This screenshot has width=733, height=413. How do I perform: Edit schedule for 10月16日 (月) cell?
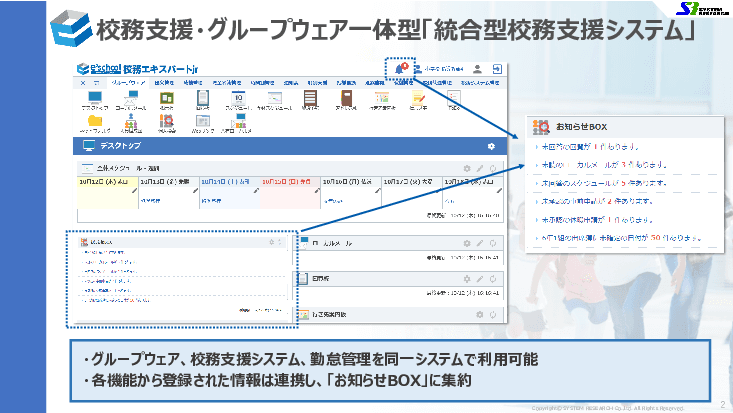[377, 191]
